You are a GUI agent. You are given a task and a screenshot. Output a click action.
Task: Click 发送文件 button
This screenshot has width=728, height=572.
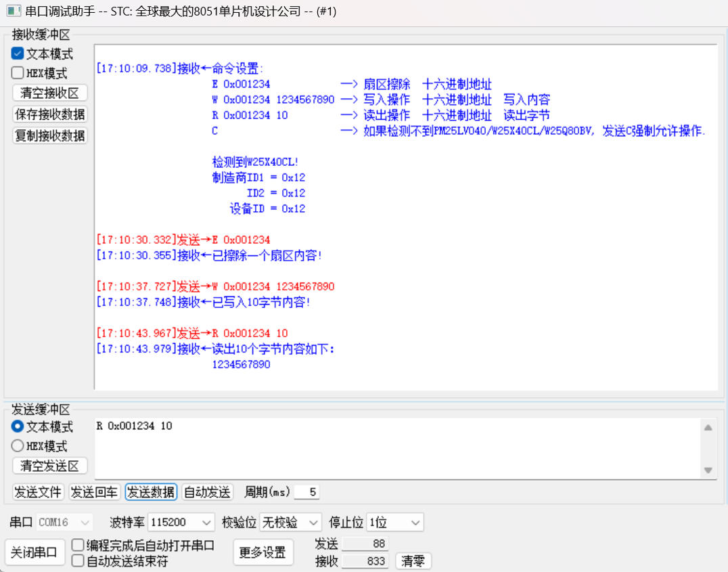(x=38, y=492)
